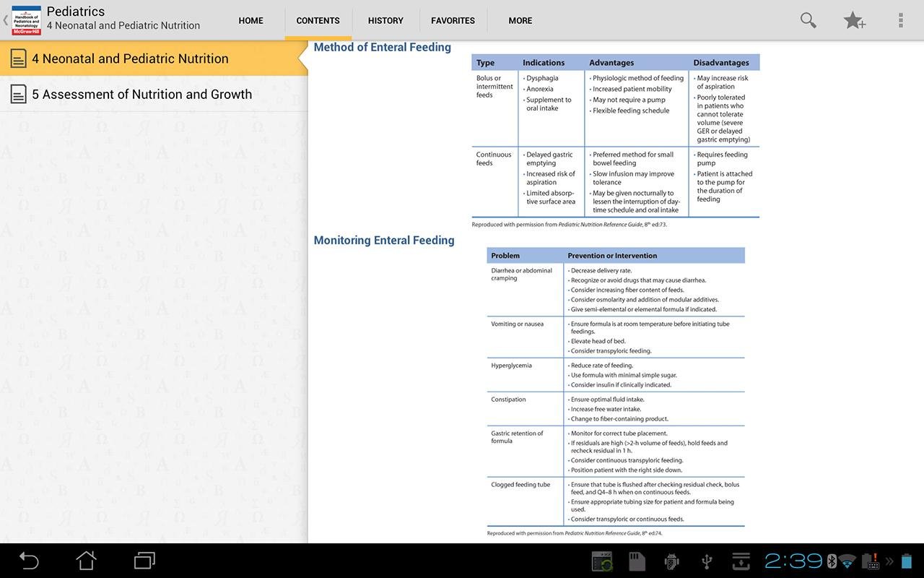The width and height of the screenshot is (924, 578).
Task: Switch to the HOME tab
Action: coord(250,20)
